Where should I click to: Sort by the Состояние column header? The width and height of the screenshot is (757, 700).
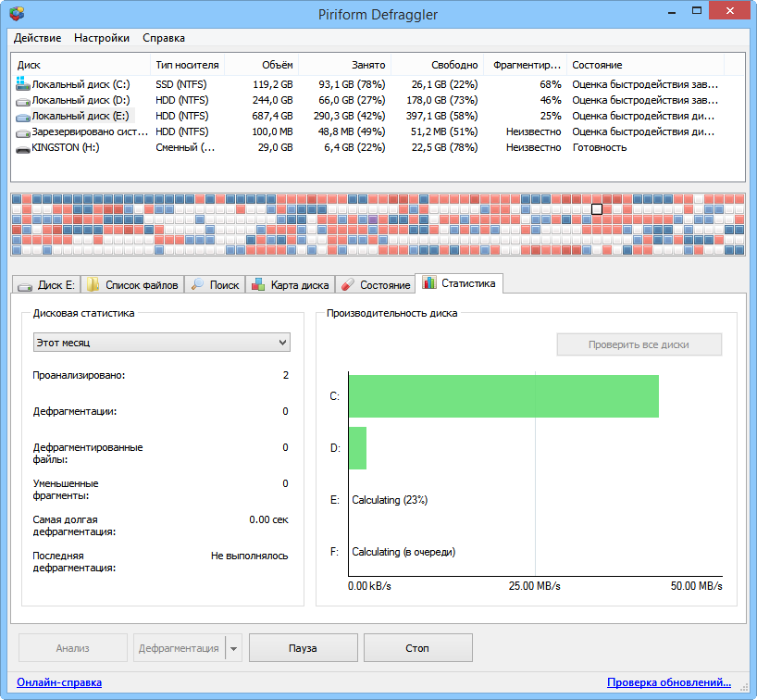(645, 65)
